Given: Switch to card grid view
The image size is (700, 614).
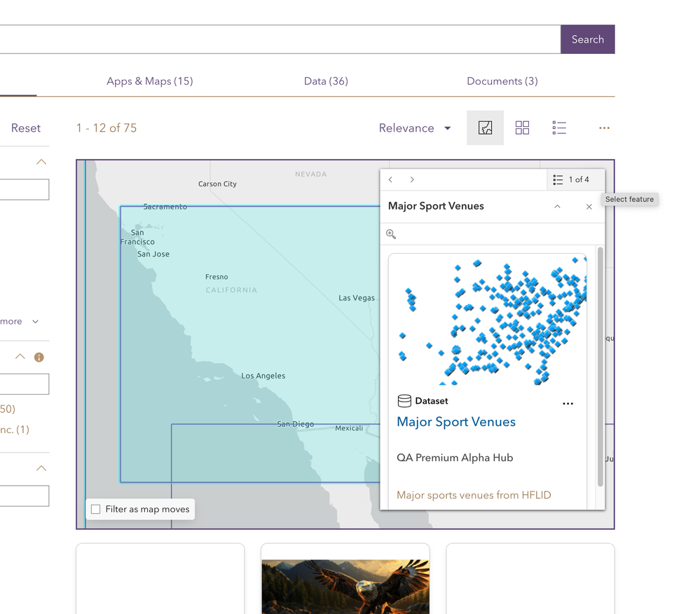Looking at the screenshot, I should (522, 128).
